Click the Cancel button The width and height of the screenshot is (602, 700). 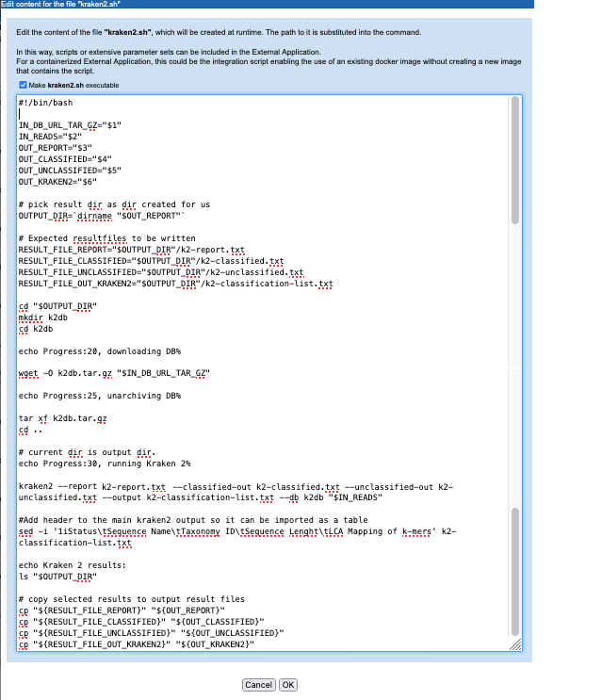point(258,685)
